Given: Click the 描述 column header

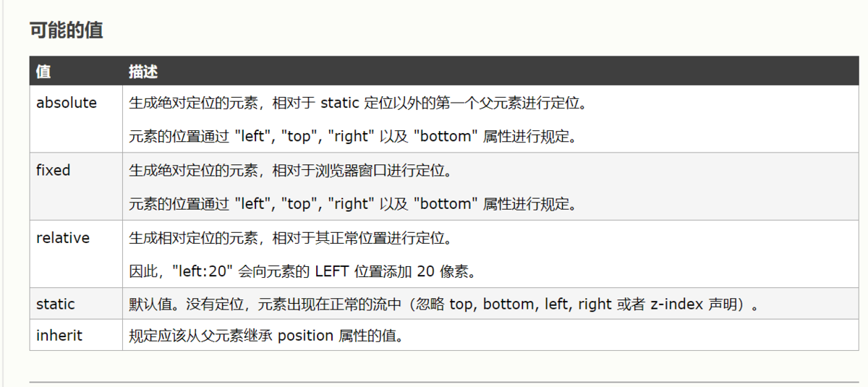Looking at the screenshot, I should point(143,72).
